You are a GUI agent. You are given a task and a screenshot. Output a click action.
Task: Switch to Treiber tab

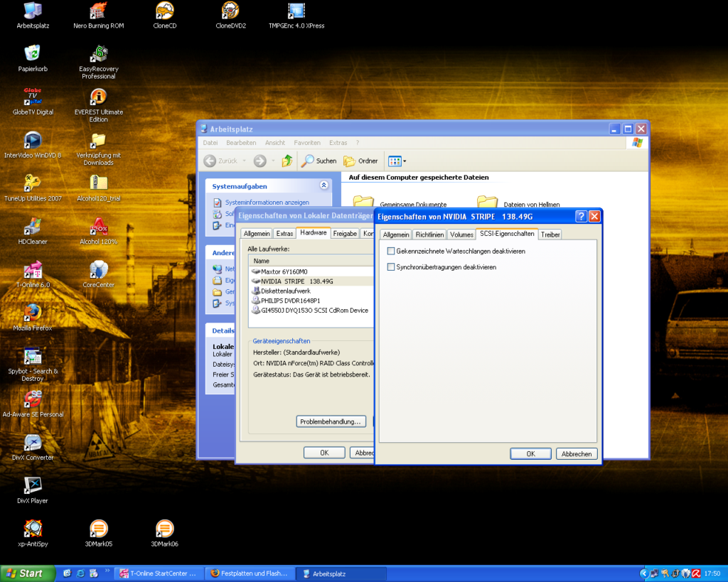pyautogui.click(x=550, y=235)
